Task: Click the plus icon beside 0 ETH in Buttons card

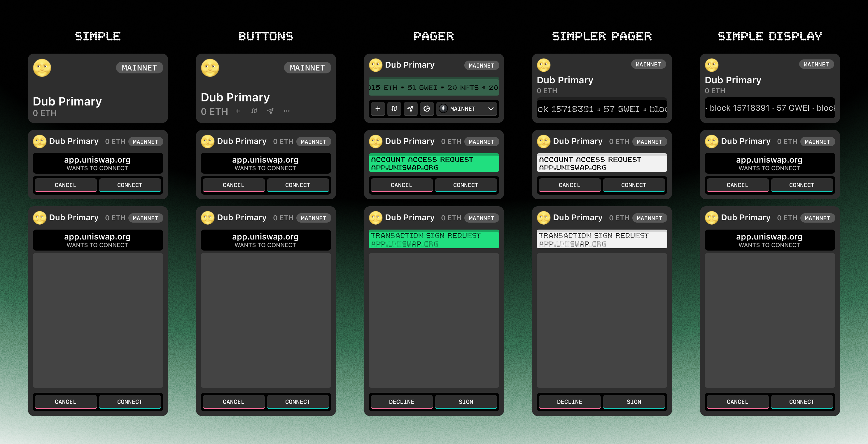Action: [238, 111]
